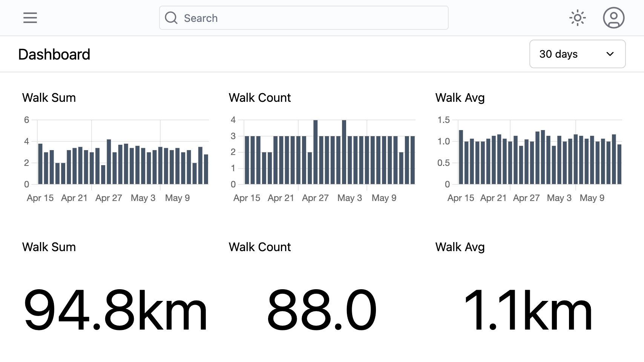Click the Walk Sum stat card title
Image resolution: width=644 pixels, height=362 pixels.
[49, 247]
